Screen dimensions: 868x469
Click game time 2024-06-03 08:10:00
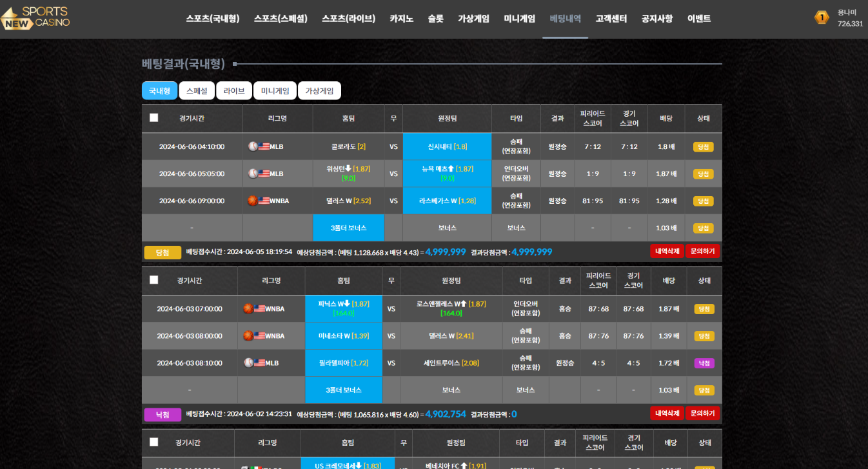tap(189, 363)
